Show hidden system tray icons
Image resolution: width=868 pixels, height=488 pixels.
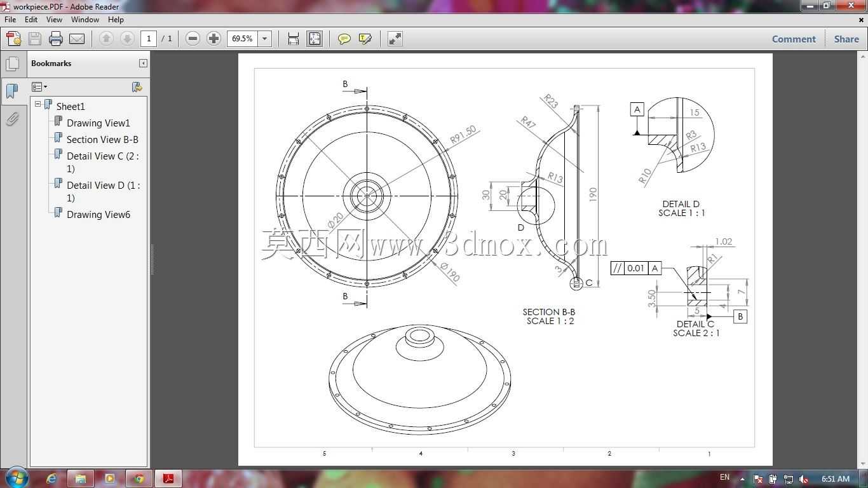click(x=742, y=479)
